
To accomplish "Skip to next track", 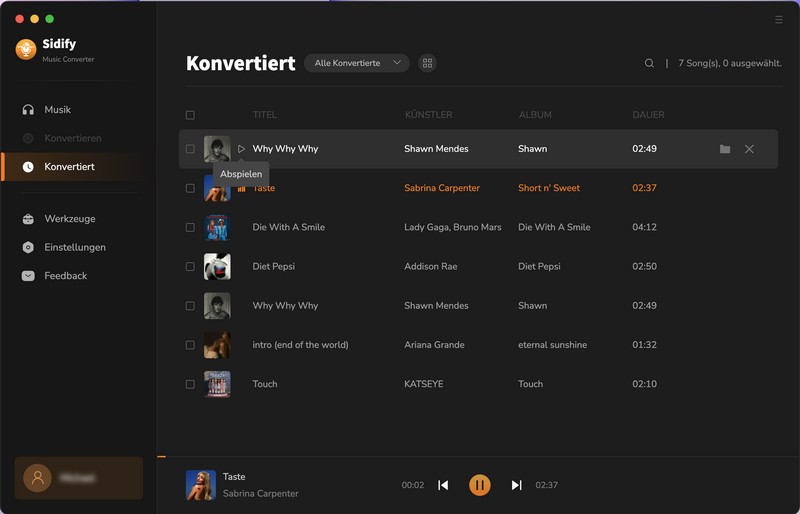I will point(516,485).
